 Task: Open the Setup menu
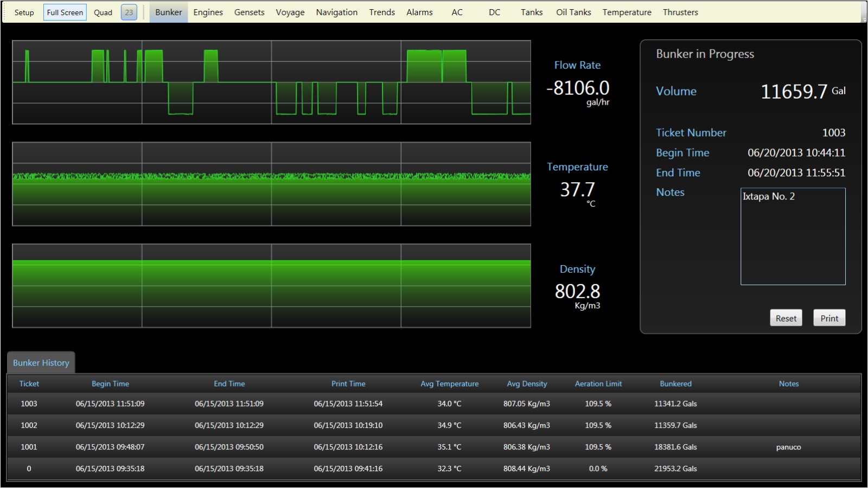pyautogui.click(x=24, y=12)
